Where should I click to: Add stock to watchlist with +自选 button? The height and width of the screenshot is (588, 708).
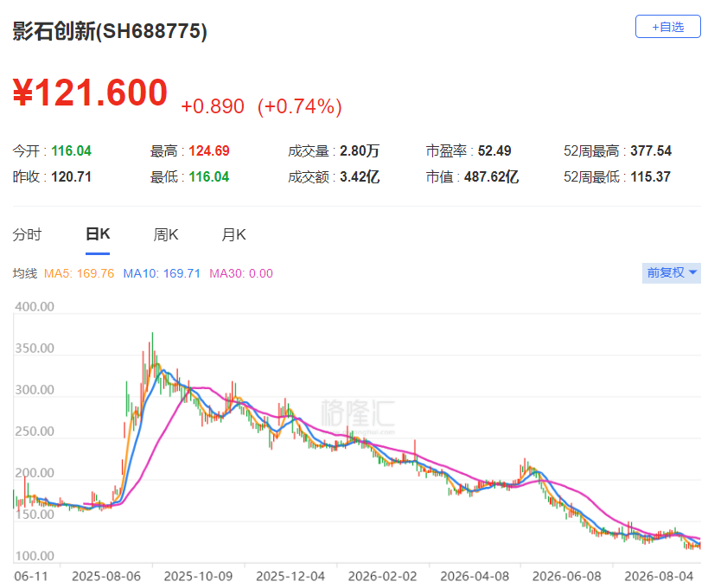(x=667, y=27)
